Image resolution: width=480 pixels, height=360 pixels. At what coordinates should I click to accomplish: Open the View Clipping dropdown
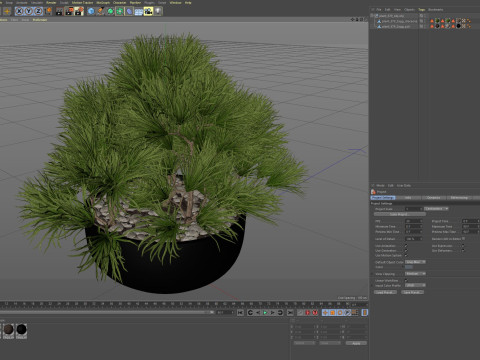(415, 274)
